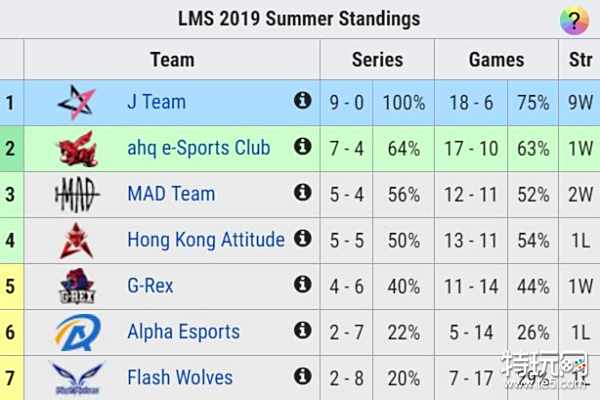Image resolution: width=600 pixels, height=400 pixels.
Task: Open the J Team link
Action: [x=156, y=101]
